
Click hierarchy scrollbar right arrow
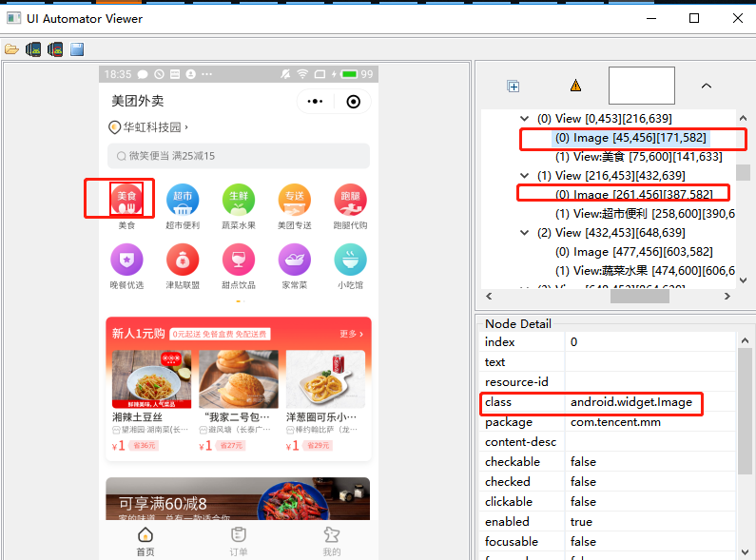coord(727,296)
